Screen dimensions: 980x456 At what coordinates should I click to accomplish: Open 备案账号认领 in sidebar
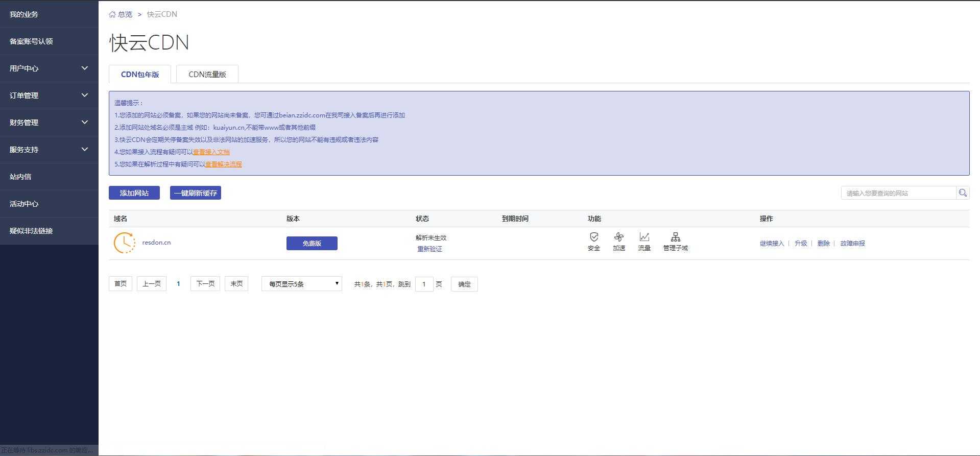[x=49, y=41]
